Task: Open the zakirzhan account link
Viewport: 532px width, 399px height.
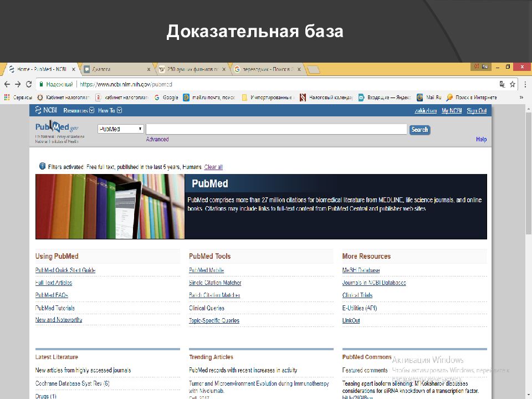Action: click(x=426, y=111)
